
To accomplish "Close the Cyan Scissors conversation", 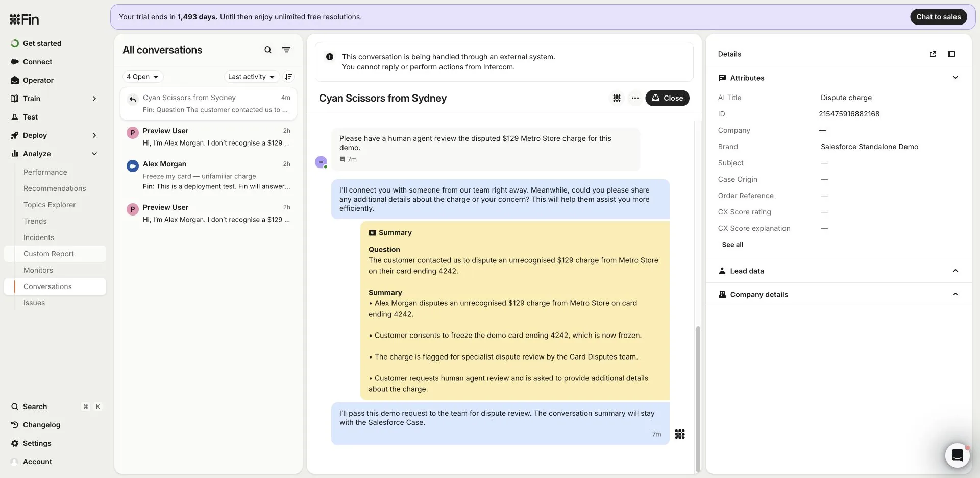I will [x=667, y=98].
